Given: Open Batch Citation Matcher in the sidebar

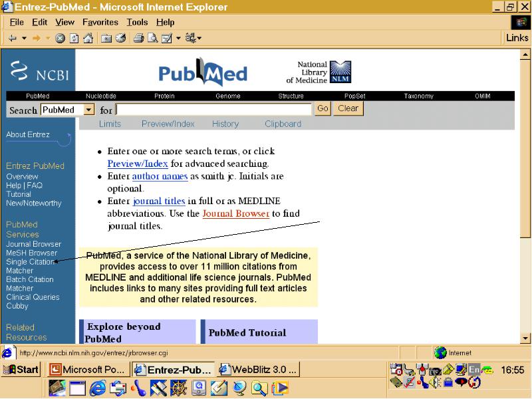Looking at the screenshot, I should (x=30, y=284).
